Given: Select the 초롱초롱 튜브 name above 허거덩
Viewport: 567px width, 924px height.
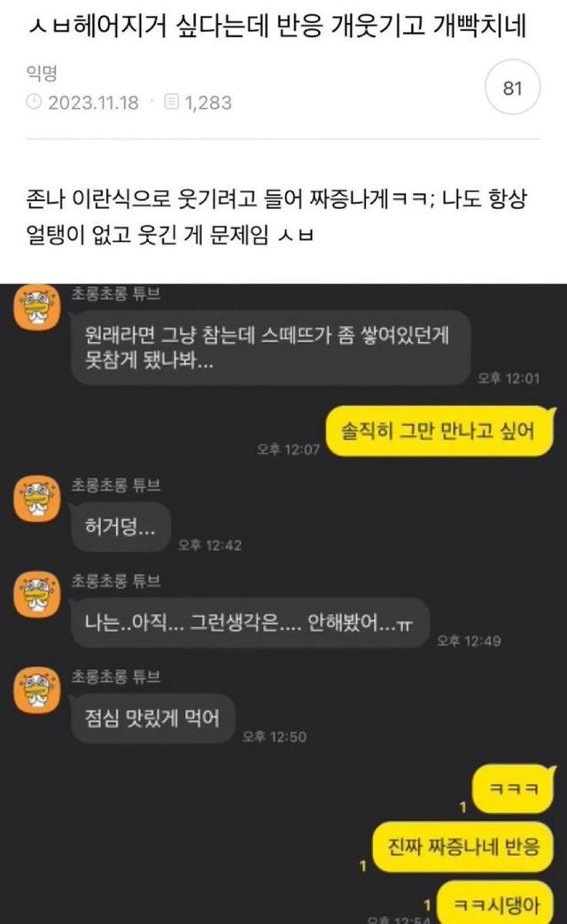Looking at the screenshot, I should 115,485.
